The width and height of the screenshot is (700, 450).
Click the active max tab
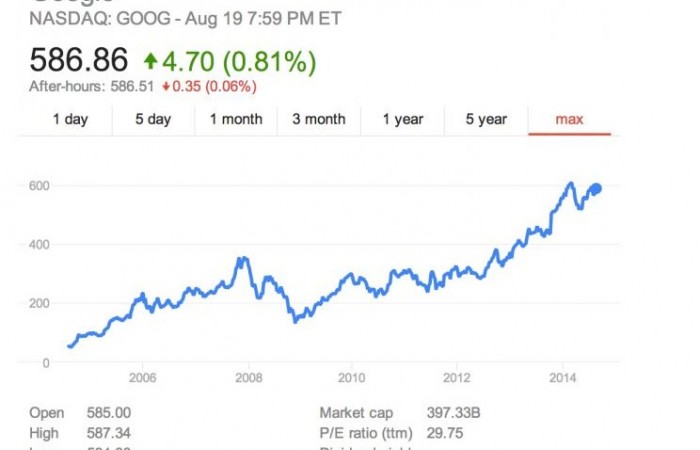coord(569,119)
